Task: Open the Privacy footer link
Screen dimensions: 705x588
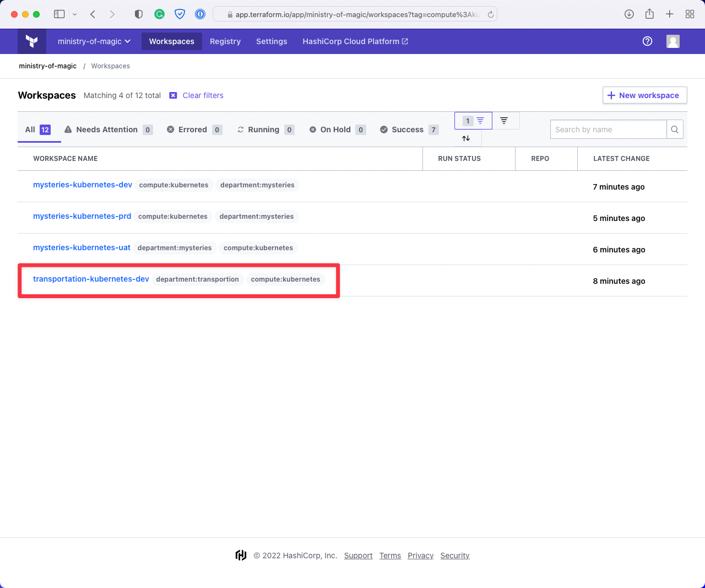Action: (x=421, y=555)
